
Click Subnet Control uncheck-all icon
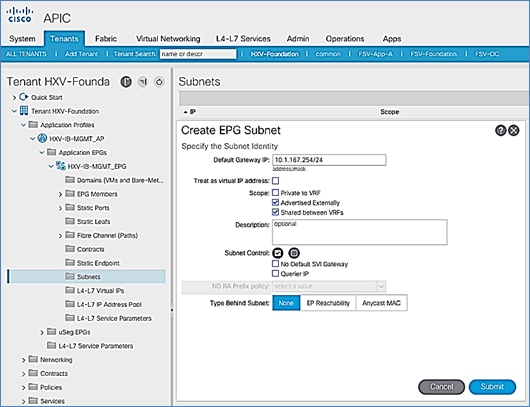294,253
